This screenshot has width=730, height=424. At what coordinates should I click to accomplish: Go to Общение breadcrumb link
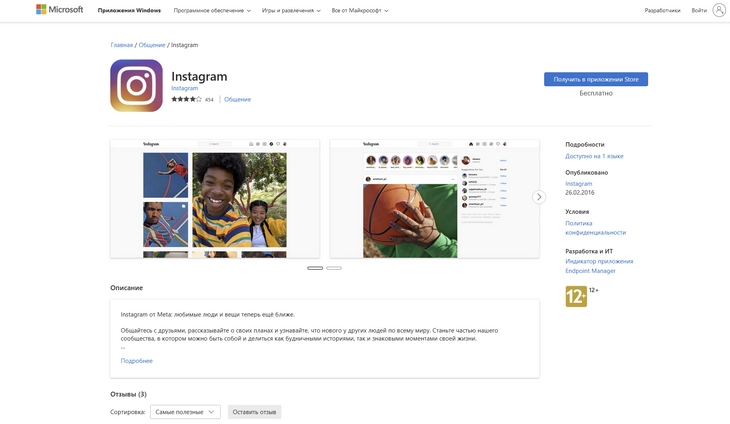point(152,45)
